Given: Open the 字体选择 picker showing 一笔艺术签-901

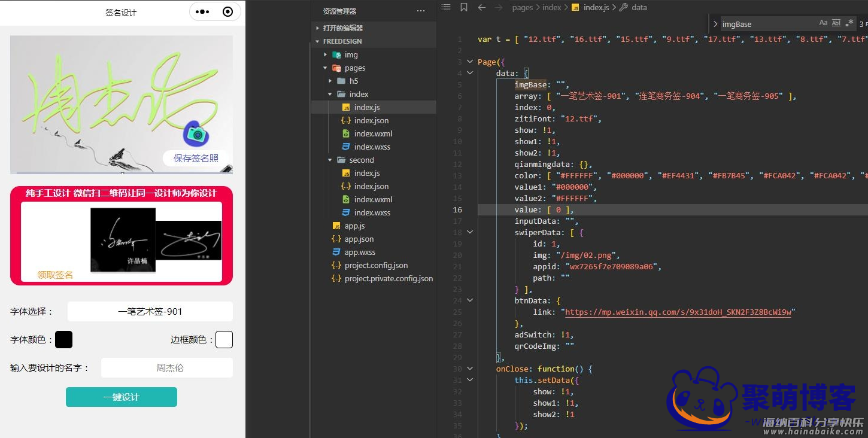Looking at the screenshot, I should pyautogui.click(x=150, y=311).
